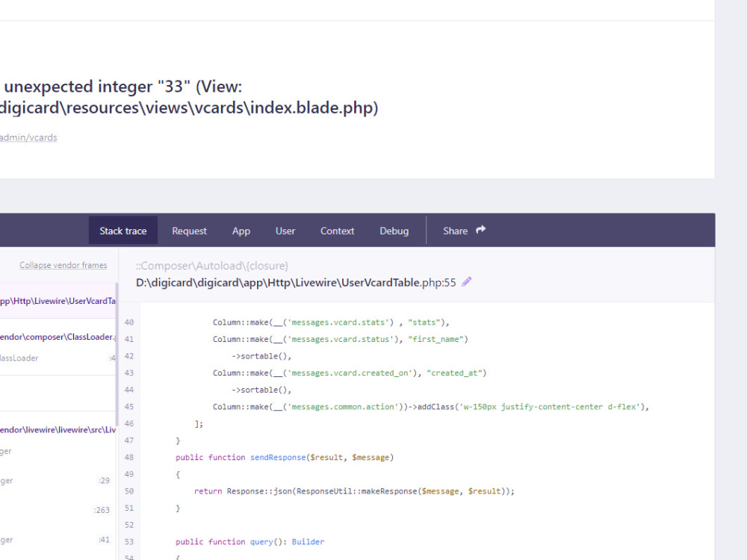This screenshot has height=560, width=747.
Task: Select the composer ClassLoader stack frame
Action: (x=58, y=337)
